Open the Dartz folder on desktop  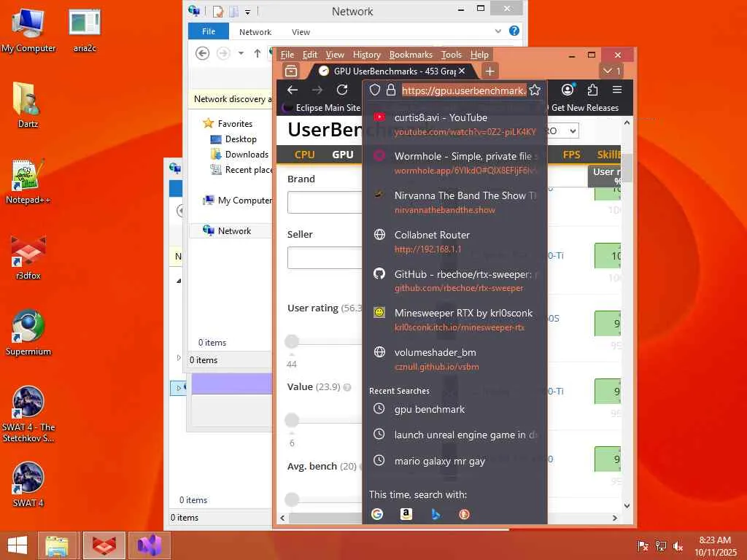(x=28, y=105)
